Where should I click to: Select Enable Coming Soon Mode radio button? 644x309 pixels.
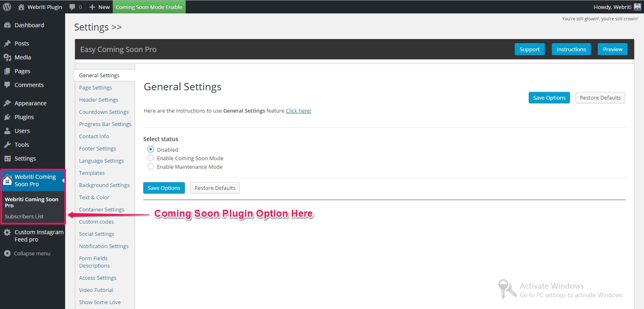click(x=151, y=158)
